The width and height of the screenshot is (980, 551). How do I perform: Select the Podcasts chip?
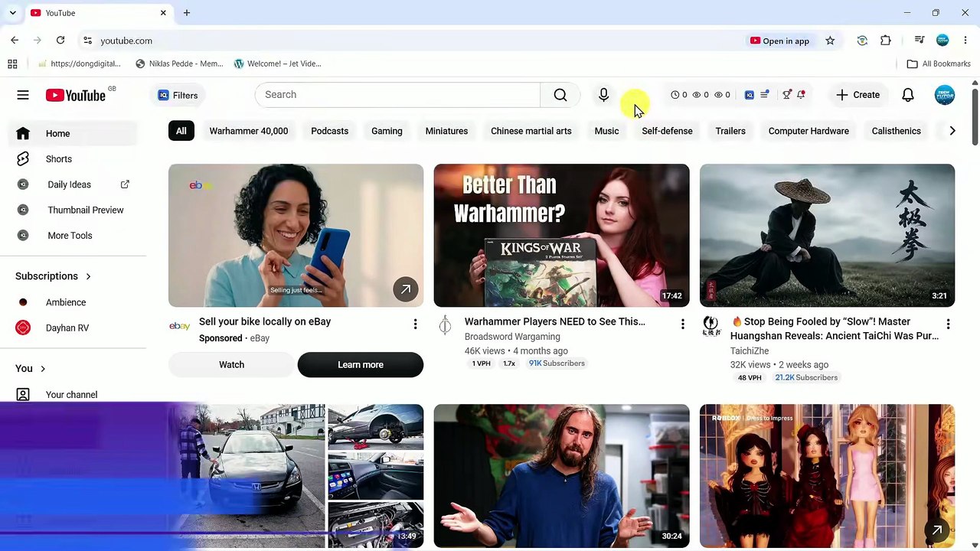coord(329,131)
